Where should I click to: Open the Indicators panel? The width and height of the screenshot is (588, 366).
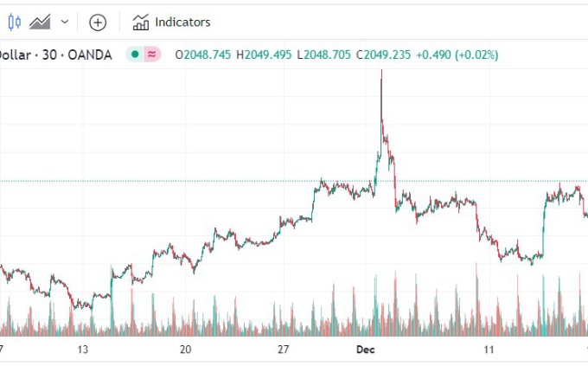[171, 22]
